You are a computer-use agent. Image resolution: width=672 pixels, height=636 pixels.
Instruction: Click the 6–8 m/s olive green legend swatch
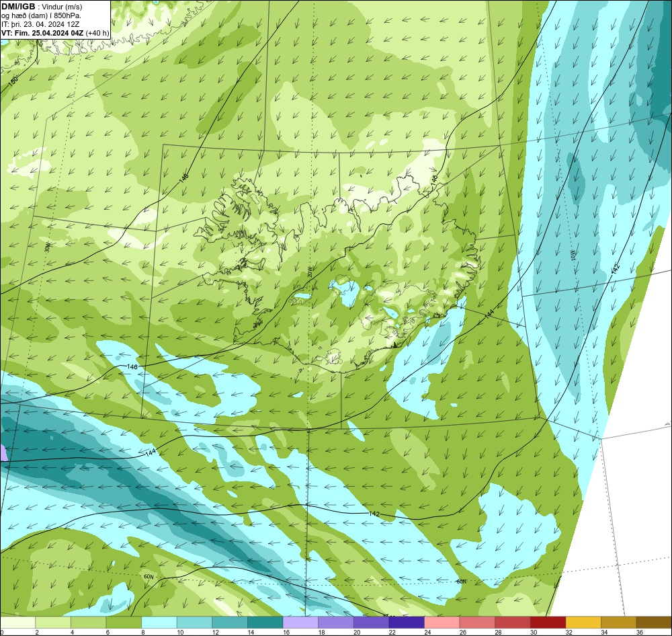pos(124,623)
